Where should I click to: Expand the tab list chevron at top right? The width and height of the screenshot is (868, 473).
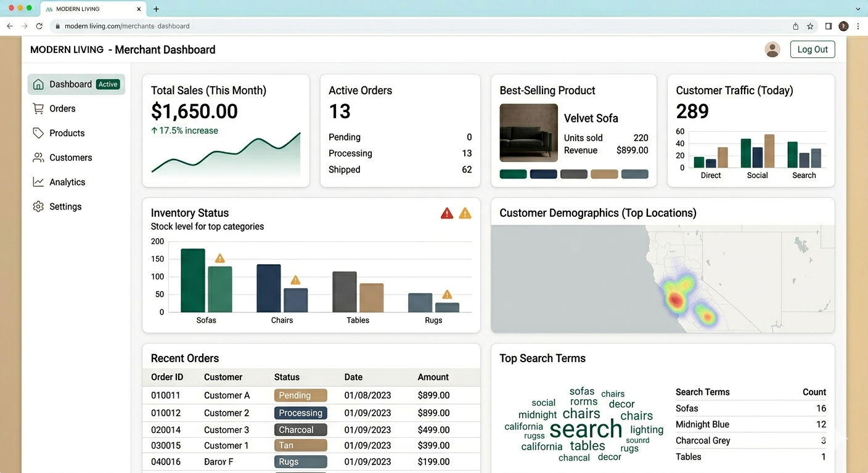[858, 9]
